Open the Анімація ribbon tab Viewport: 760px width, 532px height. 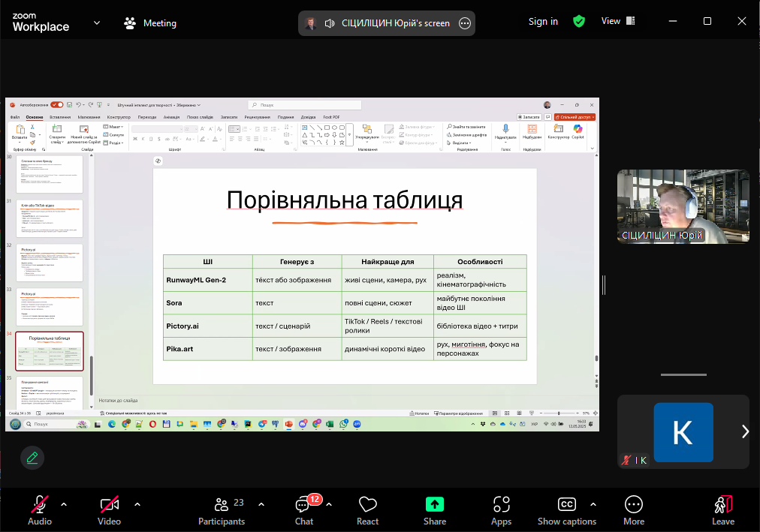171,117
